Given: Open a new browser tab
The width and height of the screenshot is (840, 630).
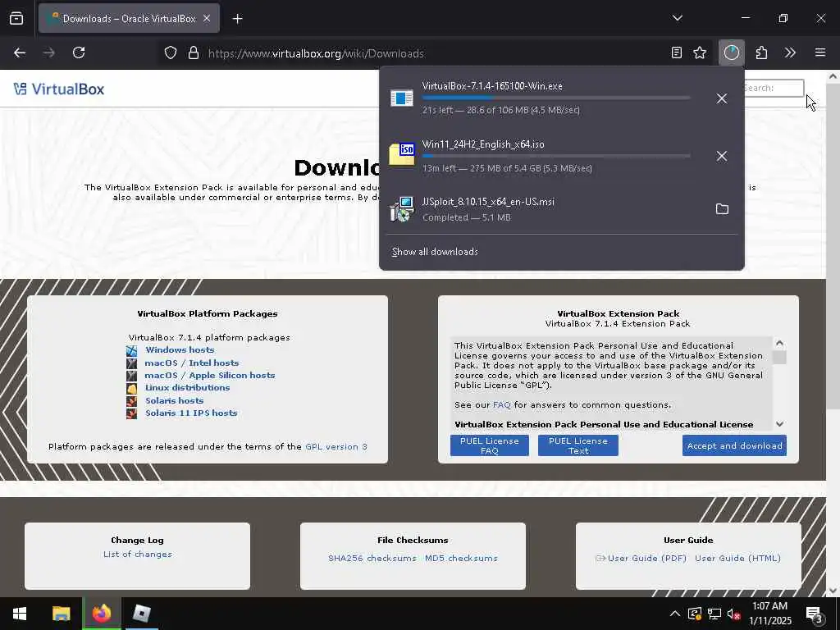Looking at the screenshot, I should pyautogui.click(x=237, y=19).
